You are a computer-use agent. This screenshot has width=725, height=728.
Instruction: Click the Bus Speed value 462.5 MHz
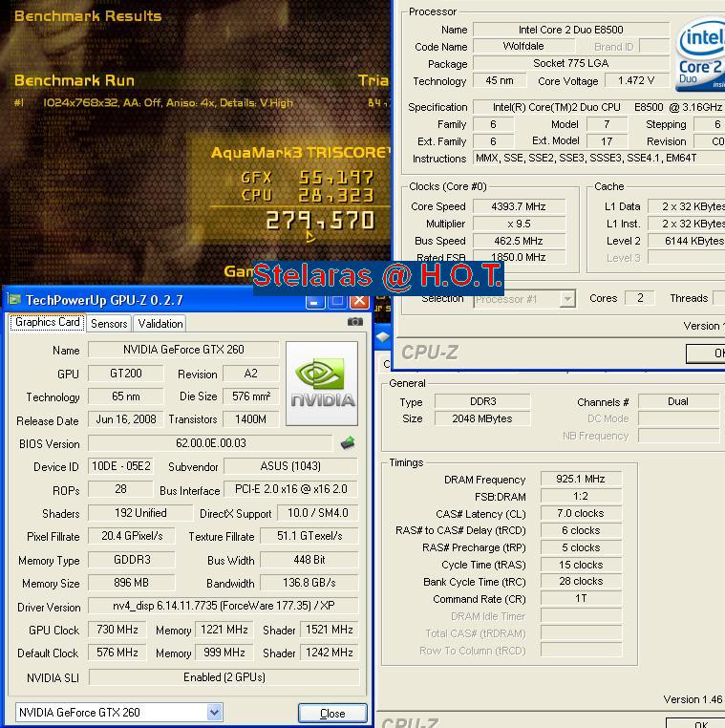[x=519, y=241]
